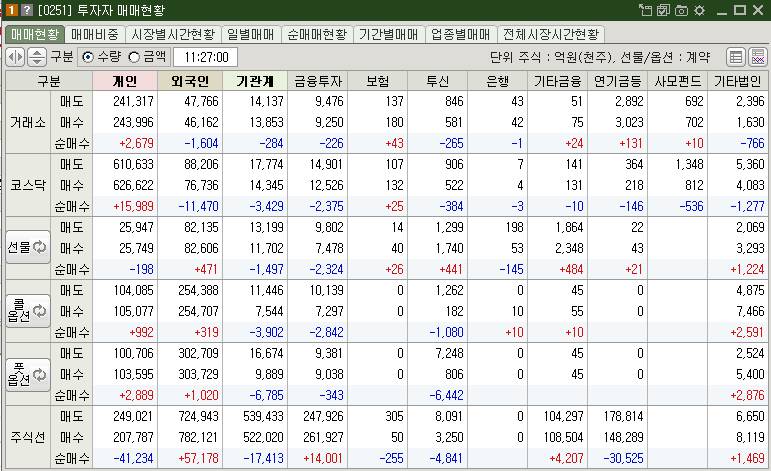Click the 1,348 사모펀드 sell value
The image size is (771, 471).
[689, 164]
